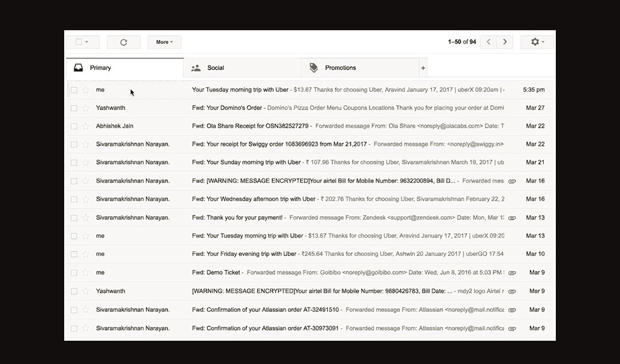The image size is (620, 364).
Task: Tick the checkbox for the 5:35 pm Uber email
Action: 74,90
